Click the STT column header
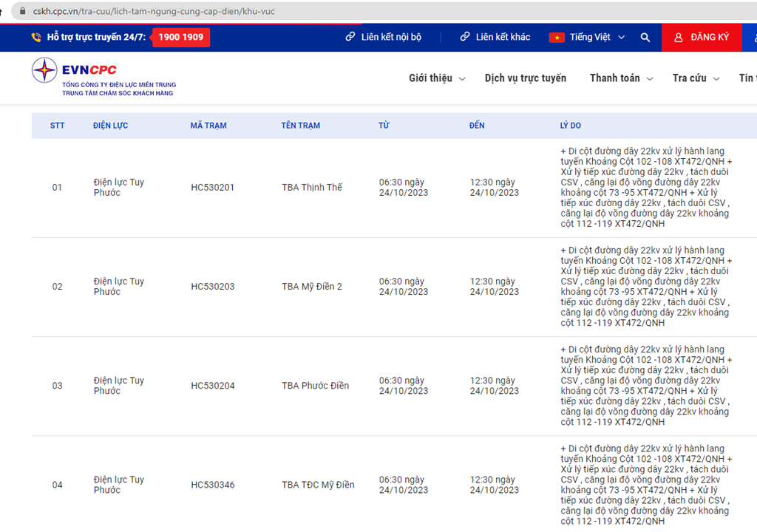757x532 pixels. [57, 126]
